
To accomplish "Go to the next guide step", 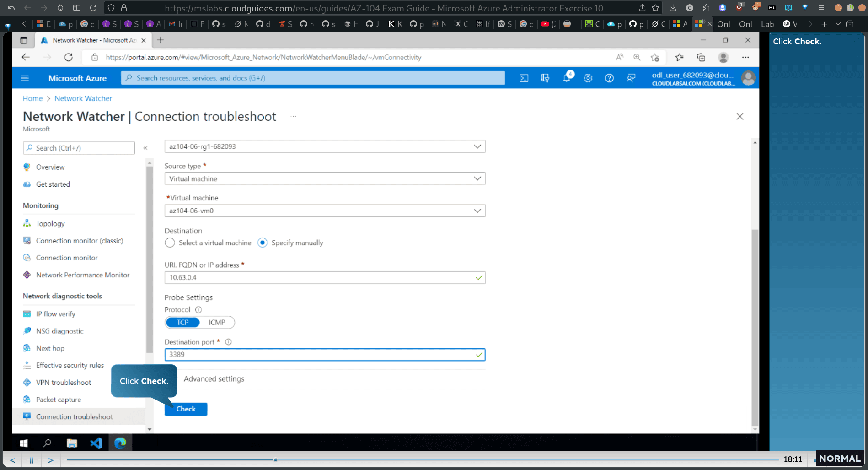I will tap(51, 460).
